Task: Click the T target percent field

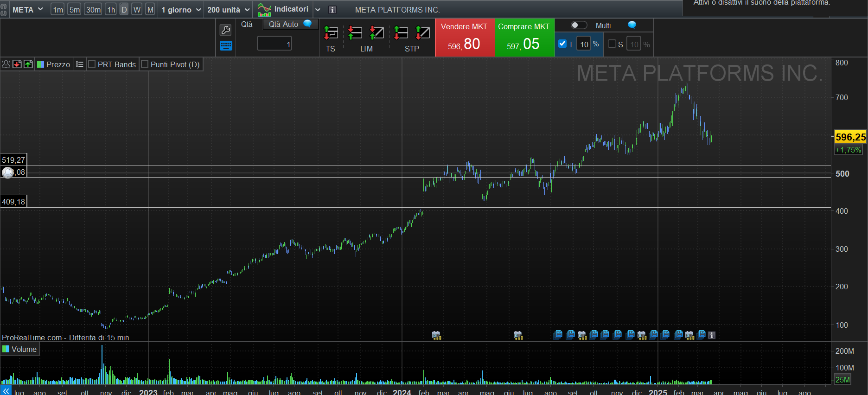Action: coord(584,44)
